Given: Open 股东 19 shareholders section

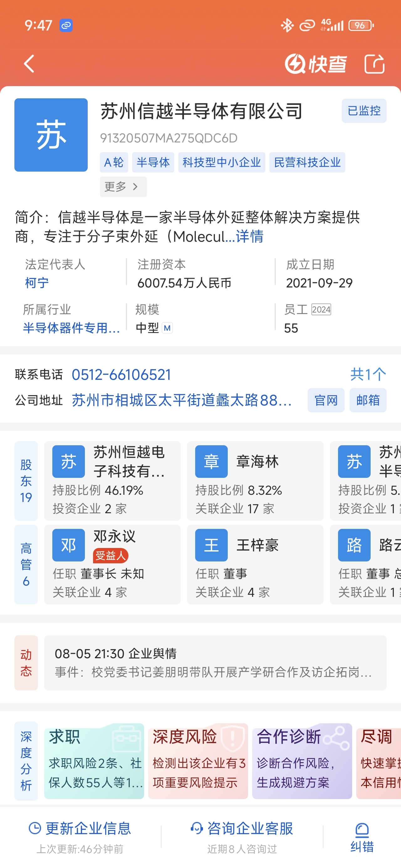Looking at the screenshot, I should point(26,481).
